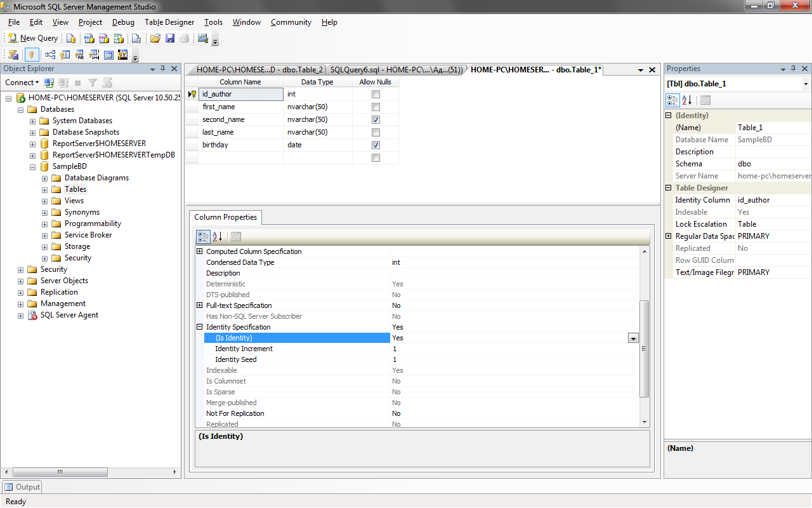This screenshot has width=812, height=508.
Task: Open a SQL Server Compact Query
Action: [x=136, y=38]
